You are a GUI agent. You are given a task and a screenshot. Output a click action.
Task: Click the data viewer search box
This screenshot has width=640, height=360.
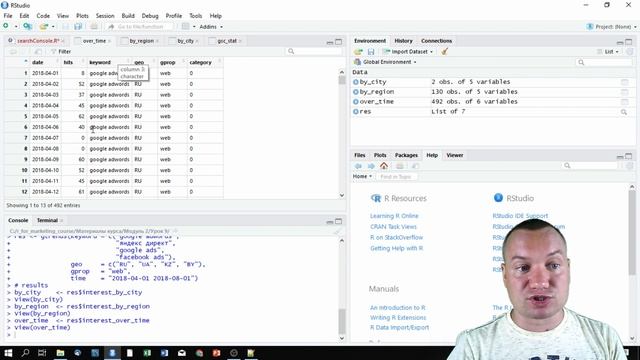click(314, 51)
